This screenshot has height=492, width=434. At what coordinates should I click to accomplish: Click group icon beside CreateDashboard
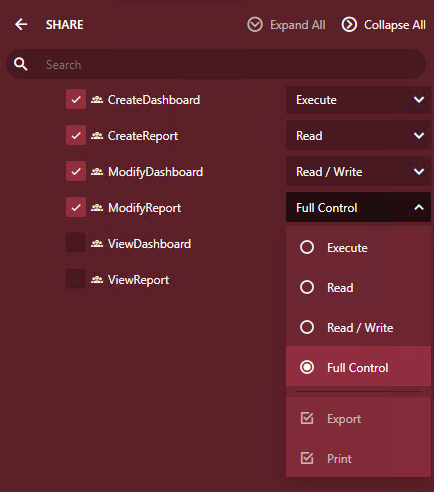coord(97,100)
